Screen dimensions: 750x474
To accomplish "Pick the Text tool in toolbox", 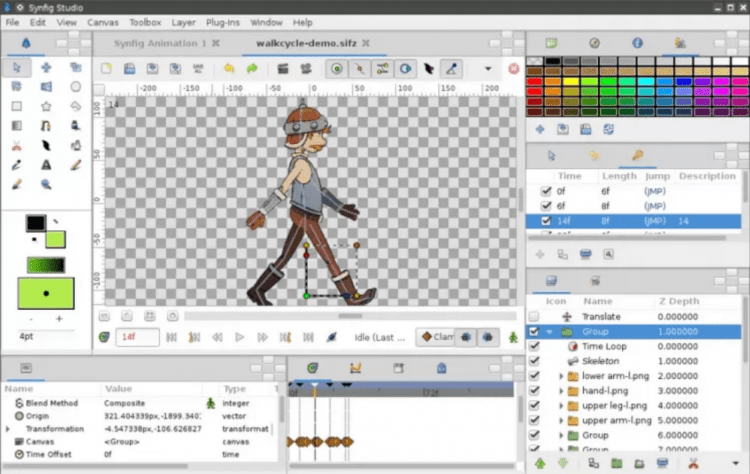I will coord(46,165).
